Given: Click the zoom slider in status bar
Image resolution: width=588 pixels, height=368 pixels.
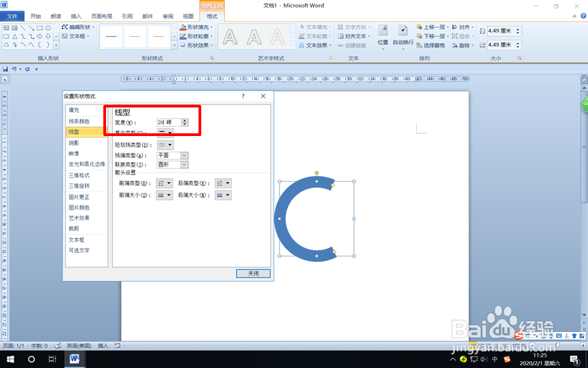Looking at the screenshot, I should click(x=557, y=346).
